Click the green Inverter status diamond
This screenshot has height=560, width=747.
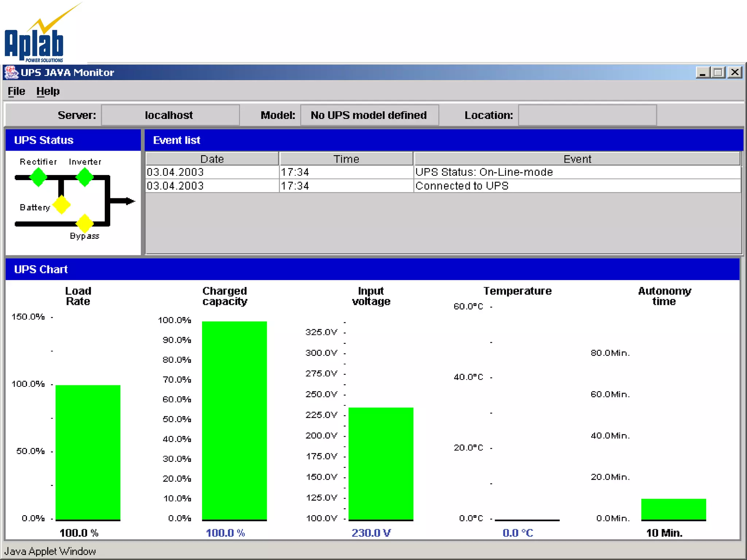85,178
